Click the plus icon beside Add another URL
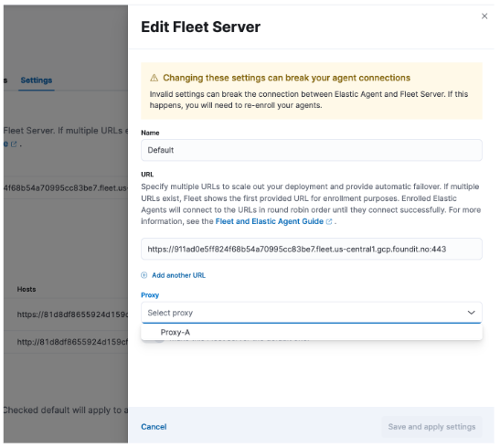This screenshot has width=500, height=448. tap(144, 275)
